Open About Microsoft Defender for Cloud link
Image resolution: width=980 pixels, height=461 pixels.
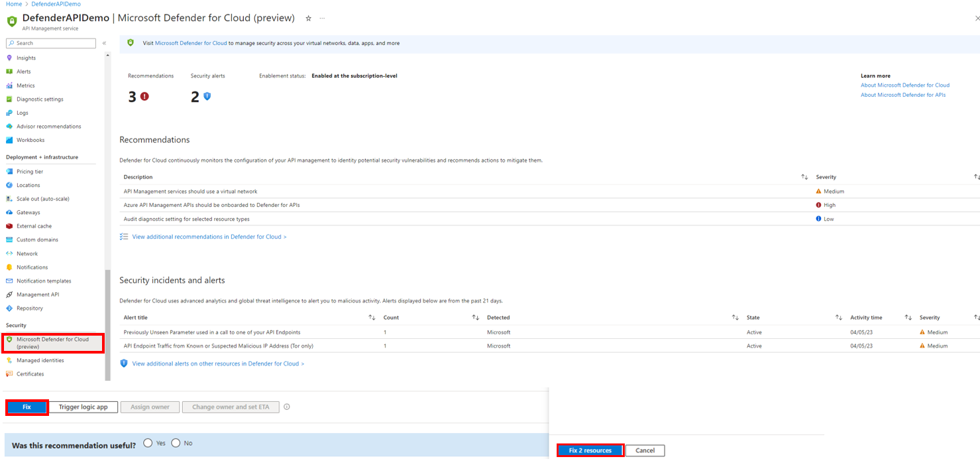point(905,85)
